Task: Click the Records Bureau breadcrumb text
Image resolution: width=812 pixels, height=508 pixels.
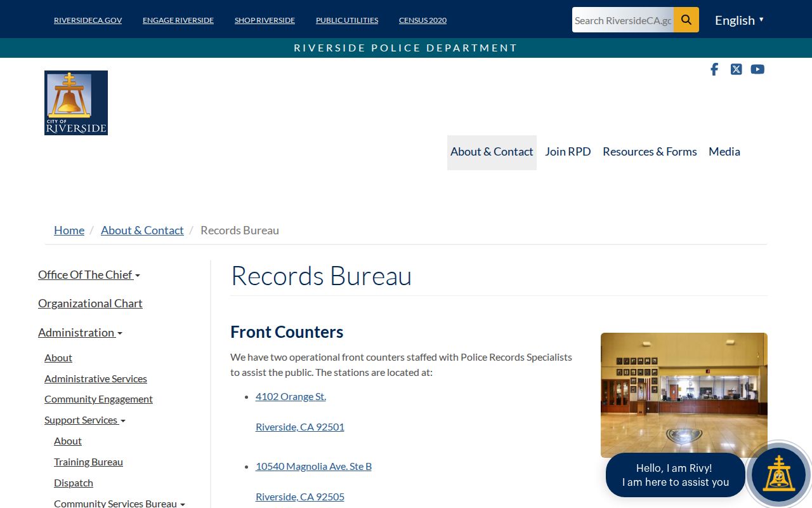Action: (240, 231)
